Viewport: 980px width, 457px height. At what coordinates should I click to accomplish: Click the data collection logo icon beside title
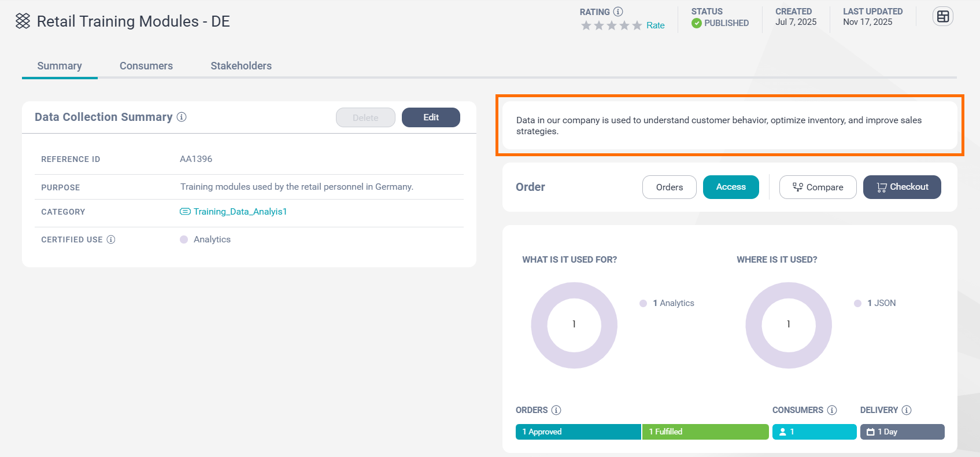pyautogui.click(x=23, y=21)
